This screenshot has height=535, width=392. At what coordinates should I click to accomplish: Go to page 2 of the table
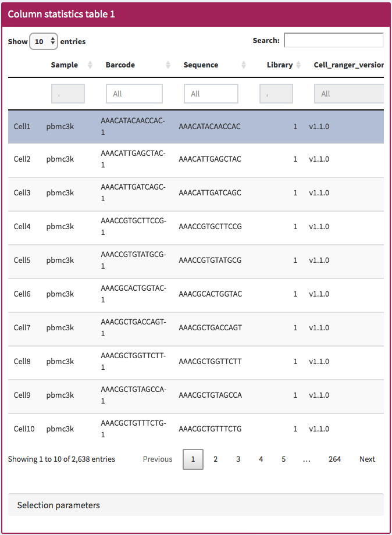pyautogui.click(x=215, y=459)
